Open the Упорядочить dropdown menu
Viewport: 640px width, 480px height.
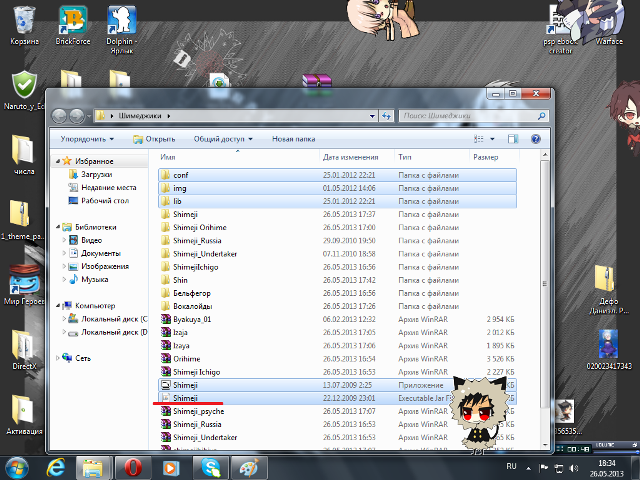[x=86, y=139]
